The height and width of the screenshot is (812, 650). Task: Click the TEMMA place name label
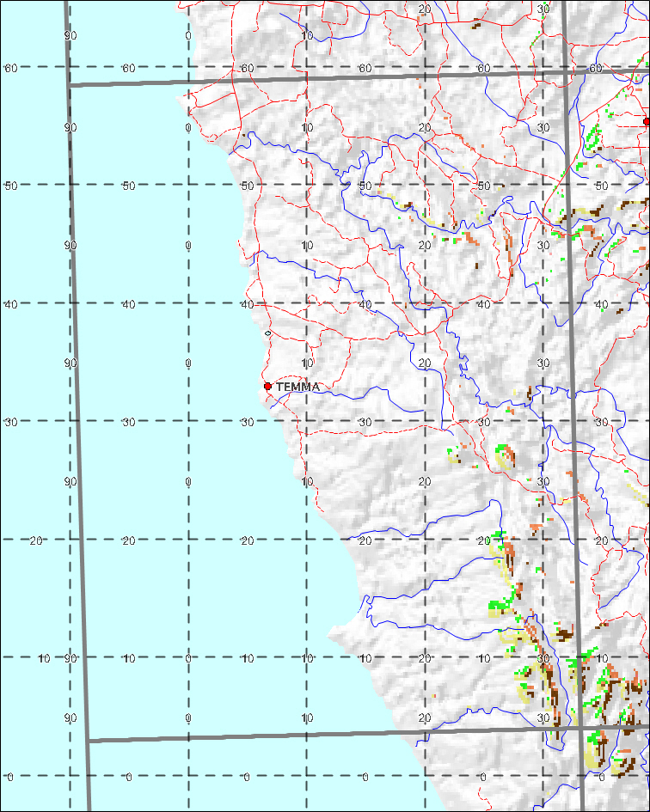click(297, 387)
